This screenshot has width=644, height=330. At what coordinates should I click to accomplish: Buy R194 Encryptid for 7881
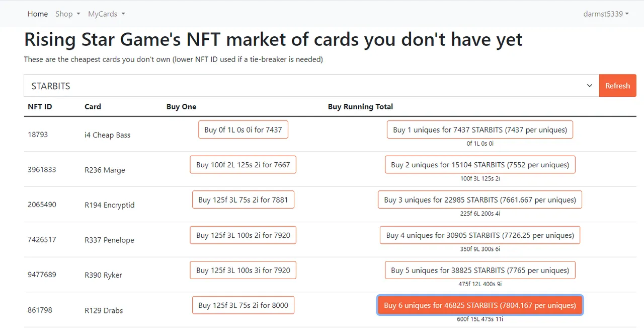243,200
